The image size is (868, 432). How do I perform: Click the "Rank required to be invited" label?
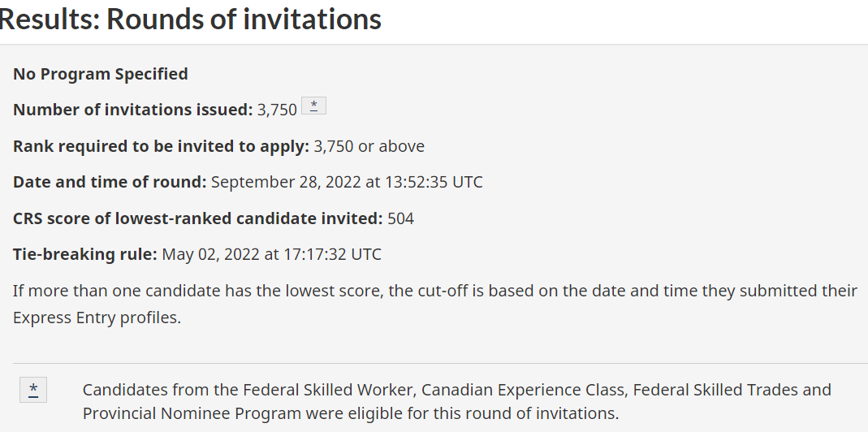point(161,146)
